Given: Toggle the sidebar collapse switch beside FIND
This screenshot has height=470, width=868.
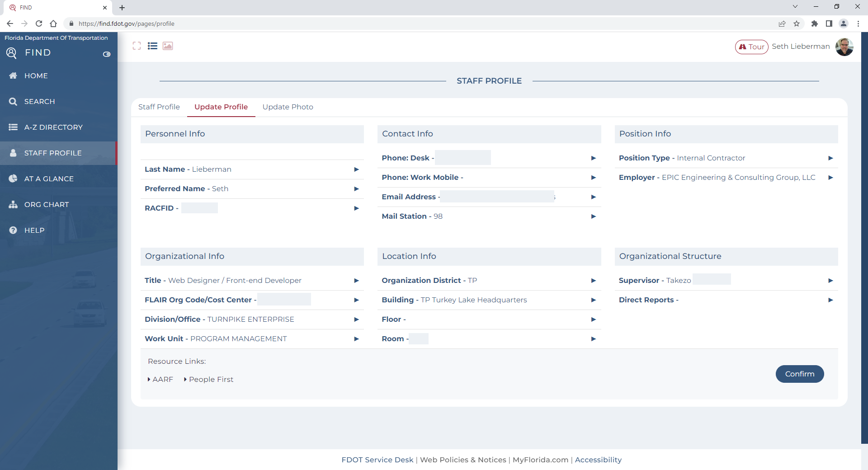Looking at the screenshot, I should (x=107, y=54).
